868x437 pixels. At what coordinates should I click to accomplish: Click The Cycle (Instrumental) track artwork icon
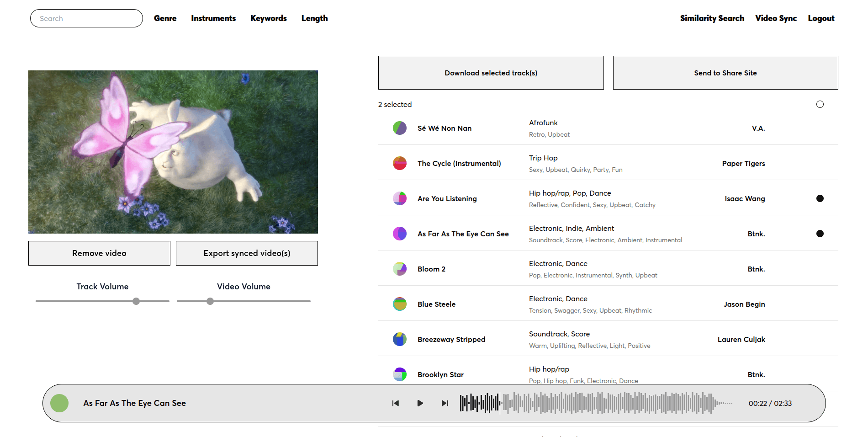(x=400, y=163)
